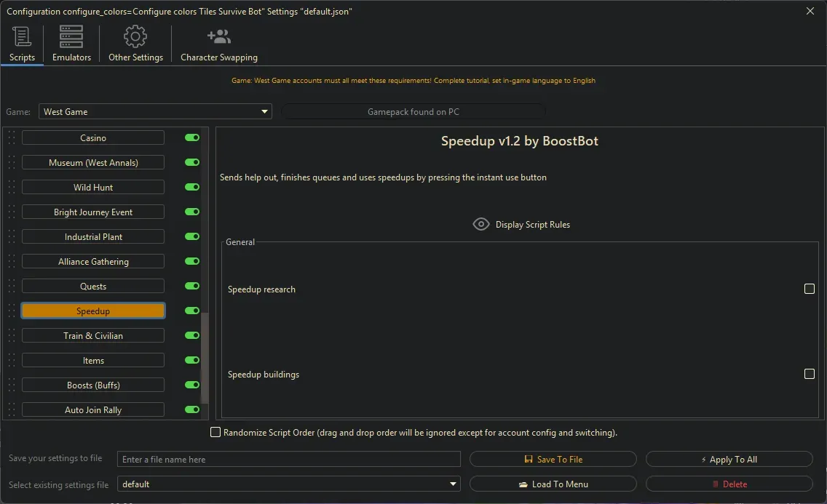Enable Speedup research checkbox
This screenshot has height=504, width=827.
809,289
